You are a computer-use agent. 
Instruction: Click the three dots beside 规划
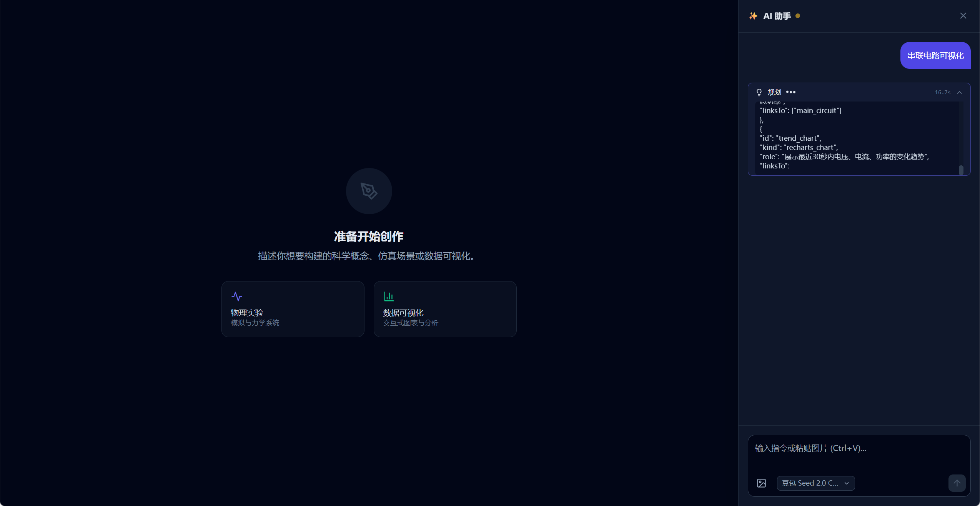pos(791,92)
